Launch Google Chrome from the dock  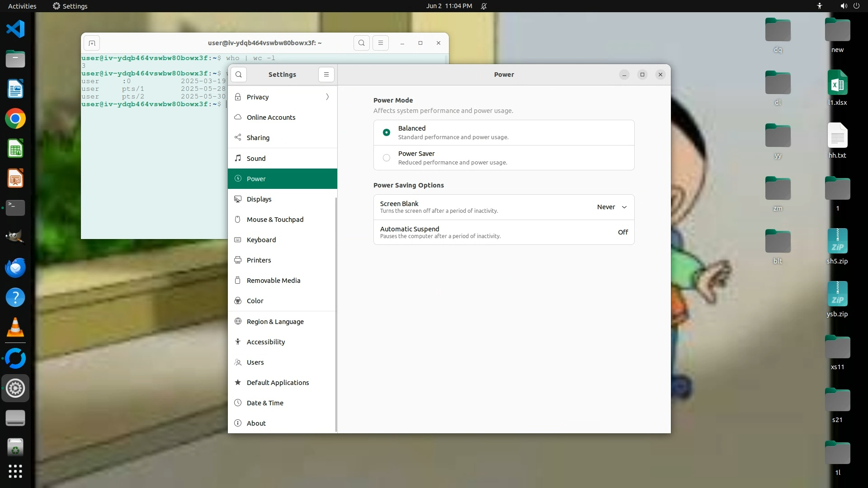[x=15, y=119]
